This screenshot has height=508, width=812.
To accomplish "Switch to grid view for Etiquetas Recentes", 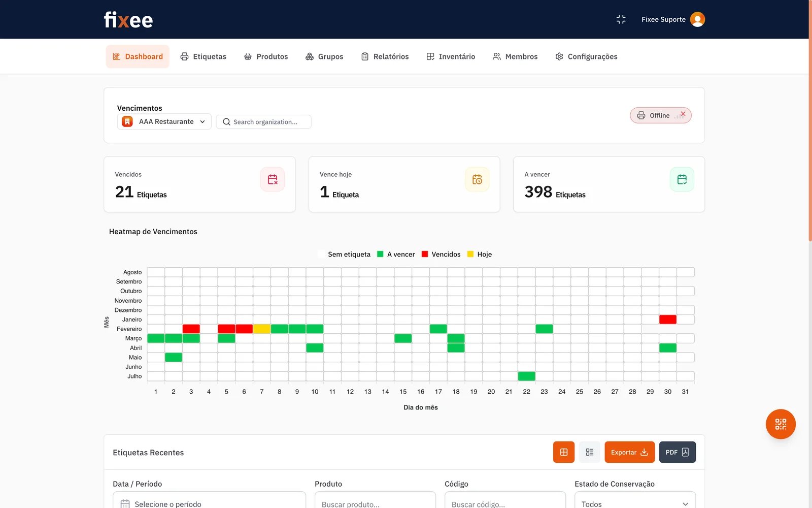I will (x=563, y=452).
